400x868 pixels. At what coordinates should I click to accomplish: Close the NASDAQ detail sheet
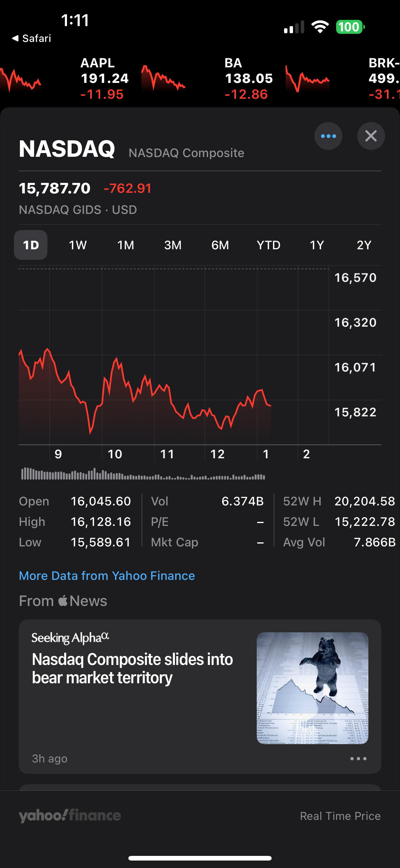[371, 136]
